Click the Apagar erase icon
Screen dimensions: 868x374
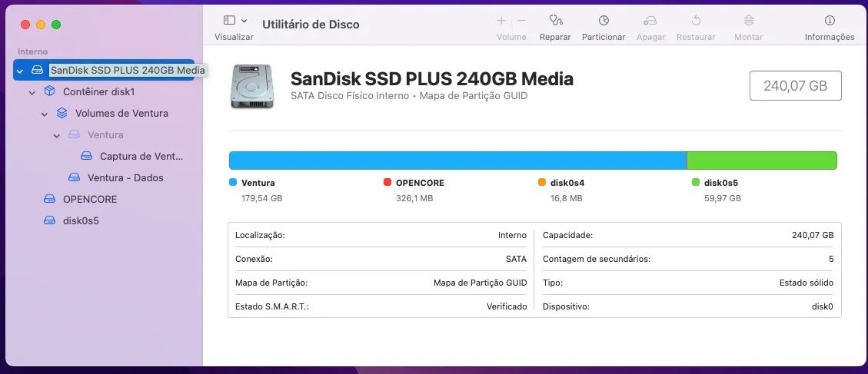click(650, 21)
